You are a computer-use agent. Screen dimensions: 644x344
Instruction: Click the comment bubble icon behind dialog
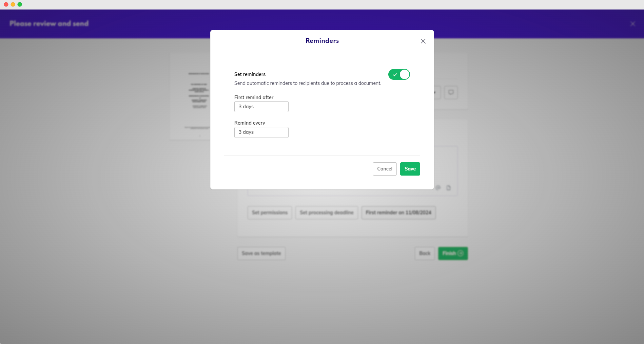coord(451,92)
